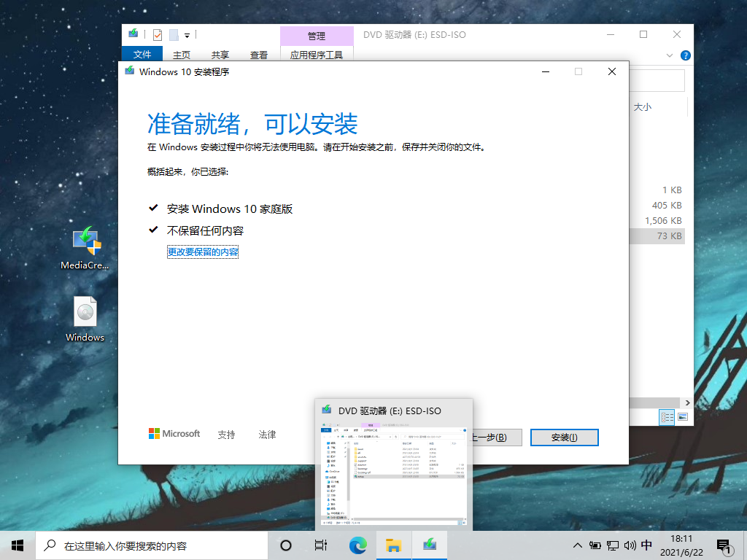Open the 法律 legal link
Screen dimensions: 747x560
pyautogui.click(x=267, y=435)
